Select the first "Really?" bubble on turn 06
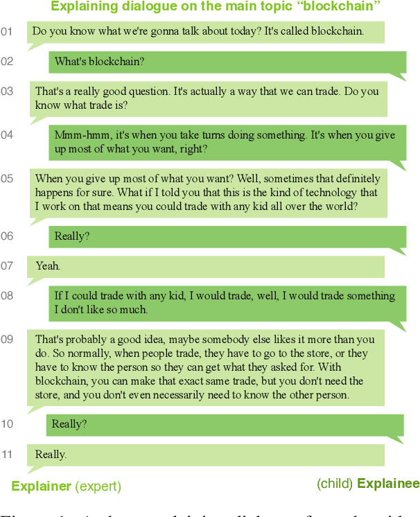Viewport: 420px width, 517px height. pyautogui.click(x=227, y=236)
